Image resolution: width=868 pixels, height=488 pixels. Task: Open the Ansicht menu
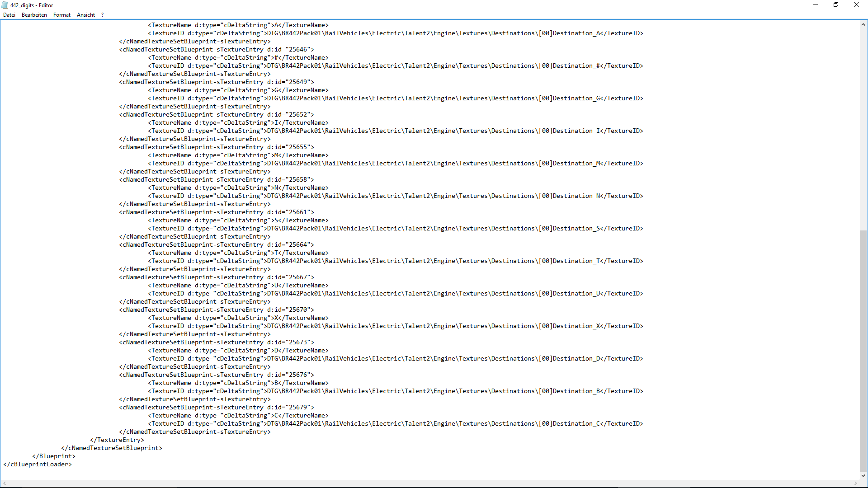coord(85,15)
